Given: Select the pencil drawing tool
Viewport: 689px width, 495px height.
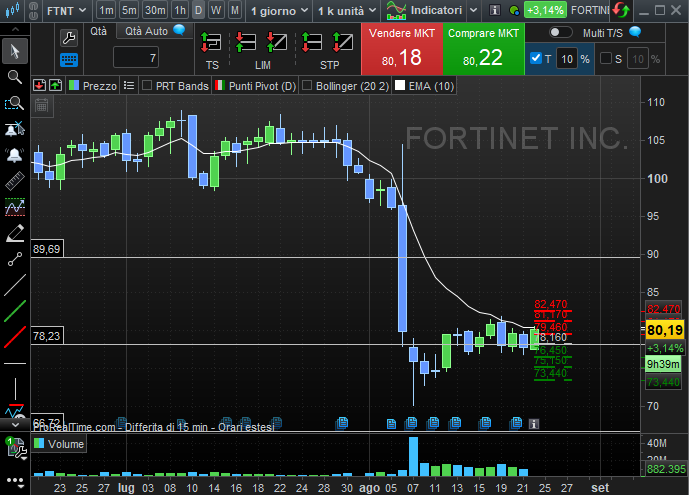Looking at the screenshot, I should pos(15,233).
